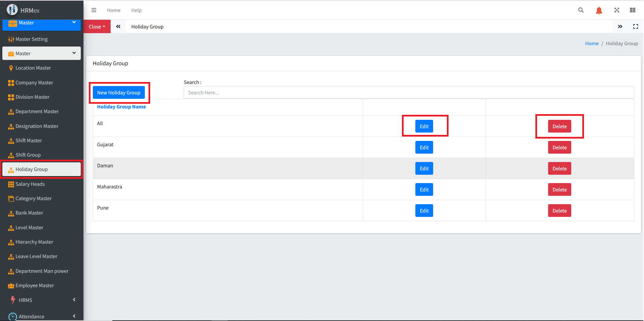Screen dimensions: 644x321
Task: Expand the HRMS sidebar section
Action: (x=42, y=300)
